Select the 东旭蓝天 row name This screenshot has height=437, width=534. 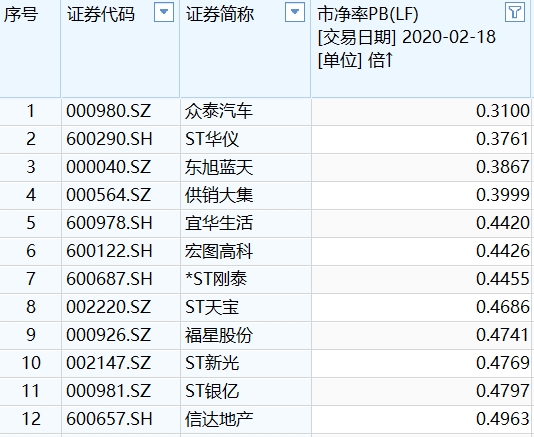pyautogui.click(x=246, y=167)
